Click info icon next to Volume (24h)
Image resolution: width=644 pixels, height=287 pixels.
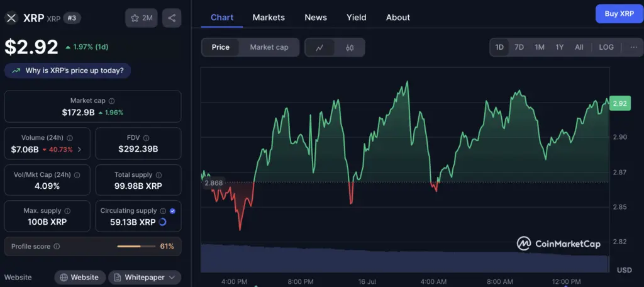[x=70, y=138]
